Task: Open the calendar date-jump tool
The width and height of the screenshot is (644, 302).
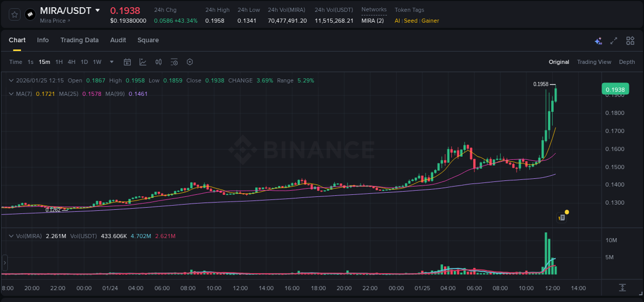Action: click(127, 62)
